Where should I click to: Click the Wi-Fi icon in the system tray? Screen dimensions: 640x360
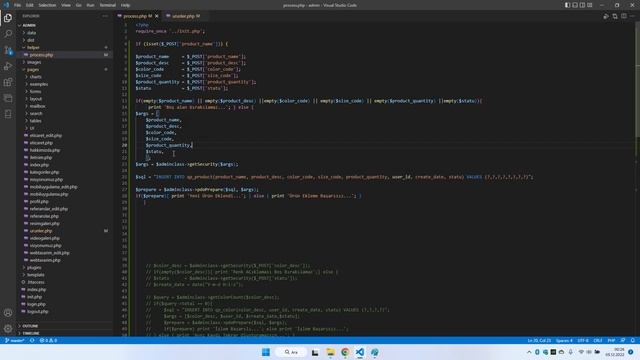(581, 352)
